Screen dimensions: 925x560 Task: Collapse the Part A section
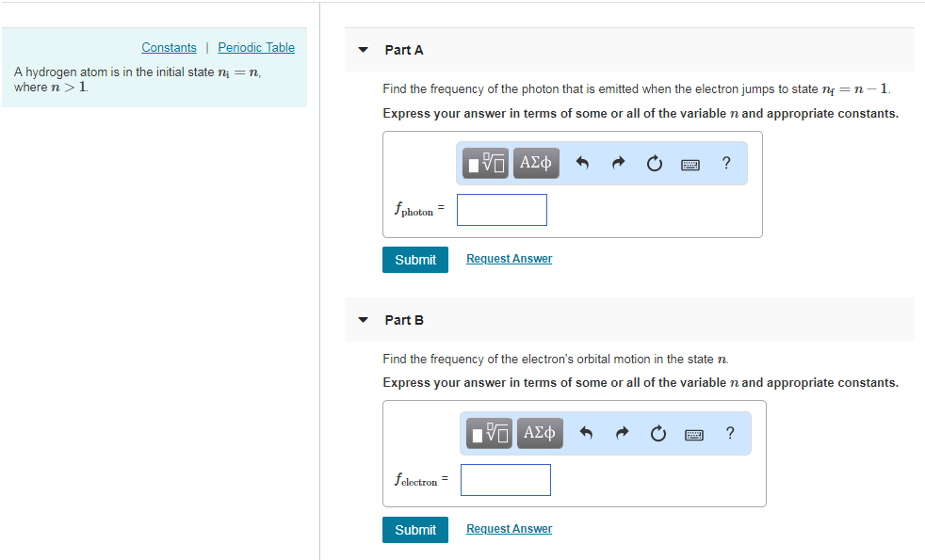(x=363, y=50)
